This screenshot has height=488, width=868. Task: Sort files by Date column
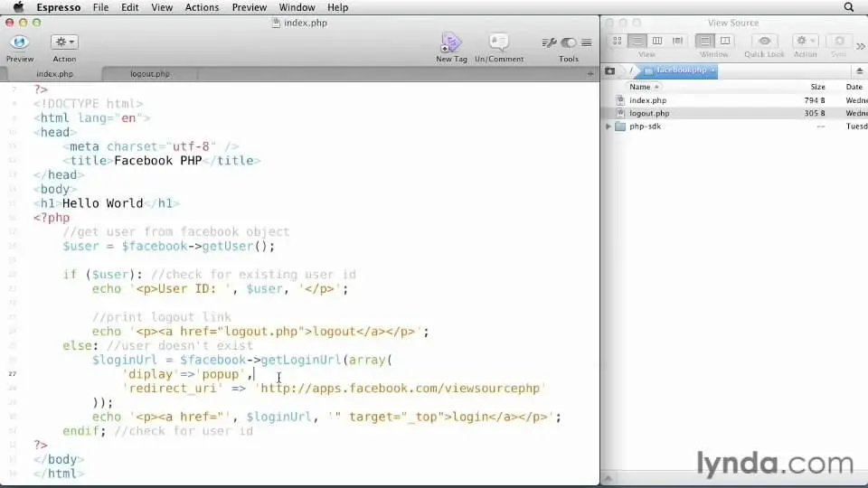pyautogui.click(x=854, y=87)
